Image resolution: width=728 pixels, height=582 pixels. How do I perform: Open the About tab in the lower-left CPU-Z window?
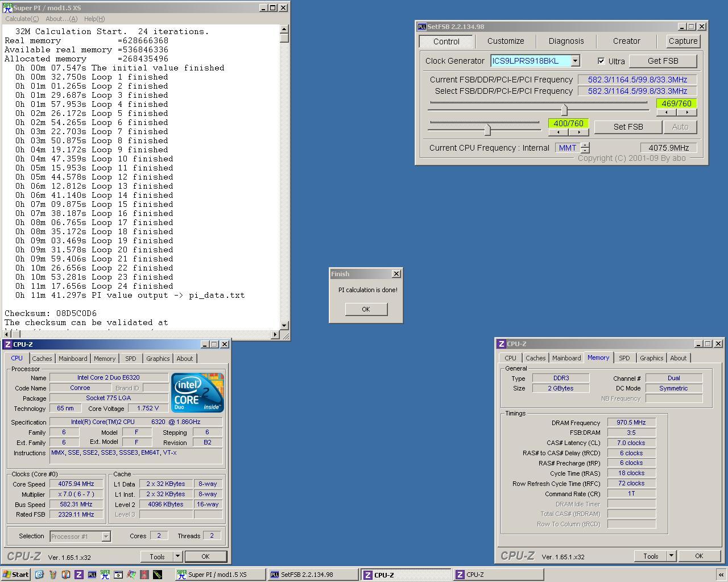pyautogui.click(x=184, y=359)
